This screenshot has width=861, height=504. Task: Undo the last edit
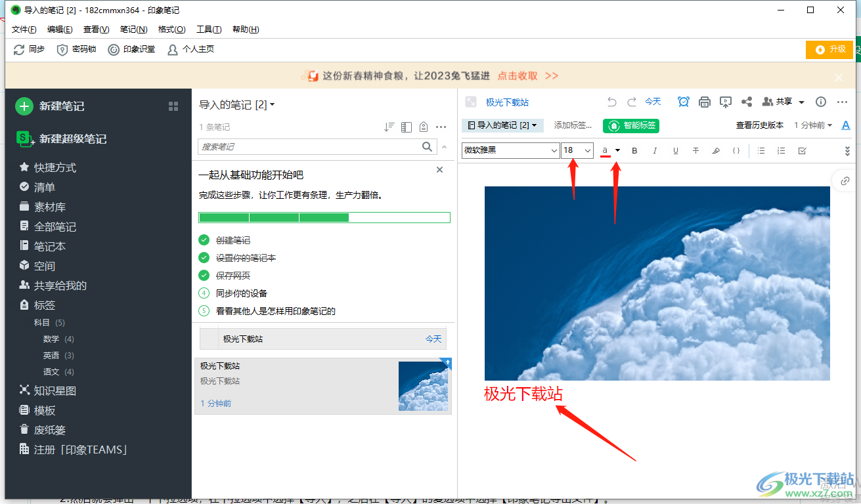(612, 102)
